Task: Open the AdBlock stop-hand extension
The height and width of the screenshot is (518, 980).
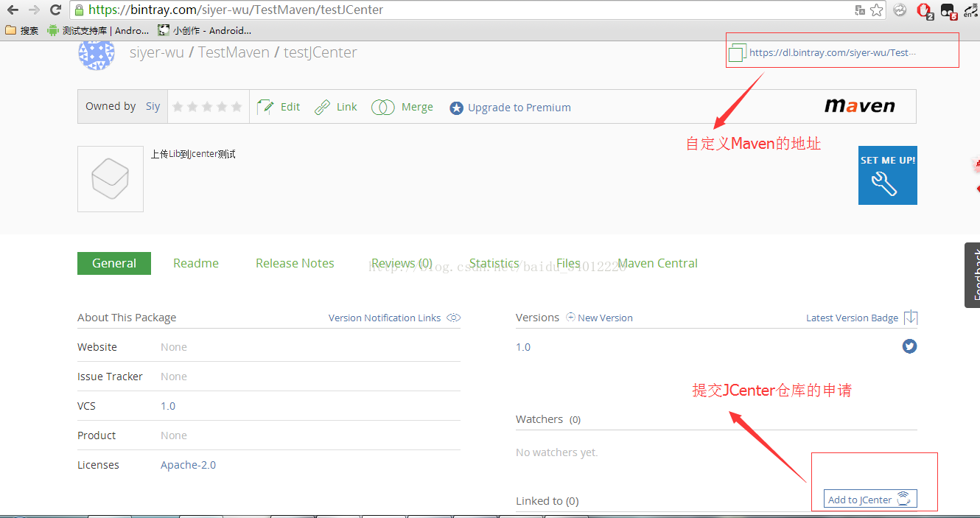Action: pyautogui.click(x=924, y=10)
